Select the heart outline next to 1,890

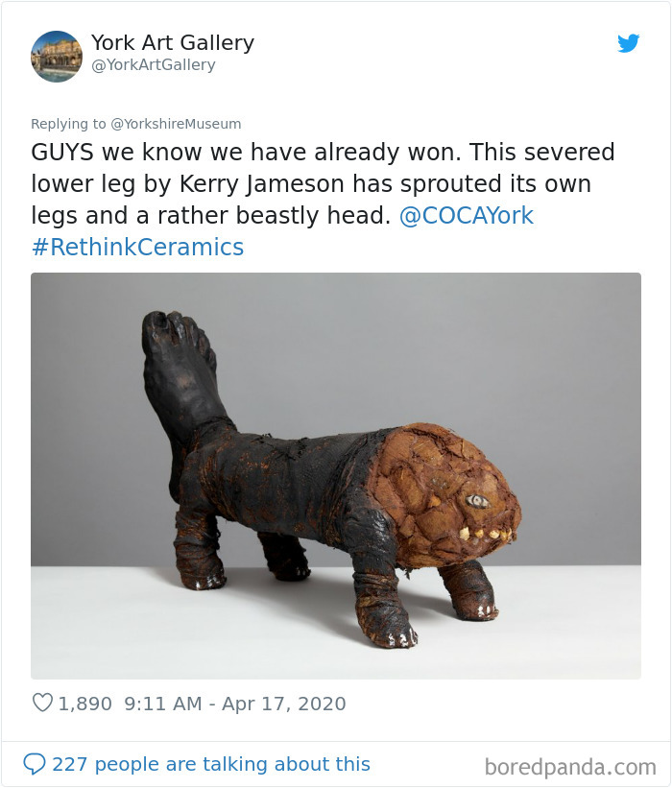[42, 704]
